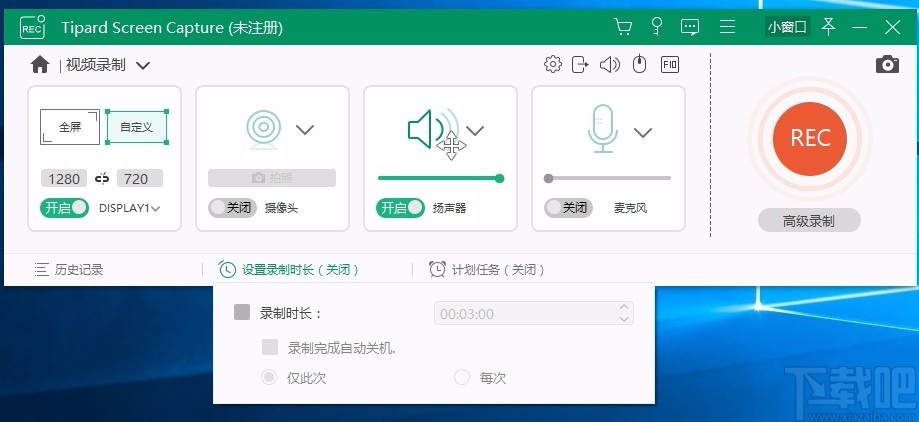The width and height of the screenshot is (919, 422).
Task: Click the disabled 拍照 snapshot button
Action: point(272,178)
